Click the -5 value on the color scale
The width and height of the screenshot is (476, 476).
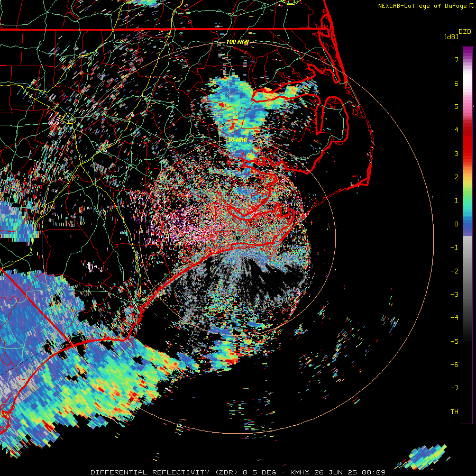click(454, 342)
